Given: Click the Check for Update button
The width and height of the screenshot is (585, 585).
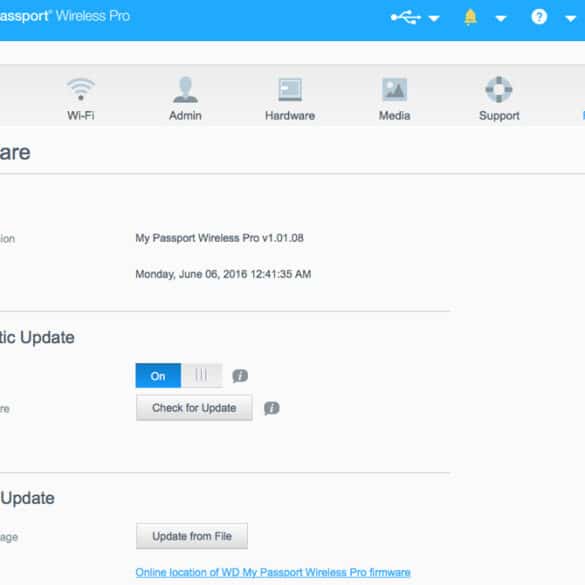Looking at the screenshot, I should point(194,408).
